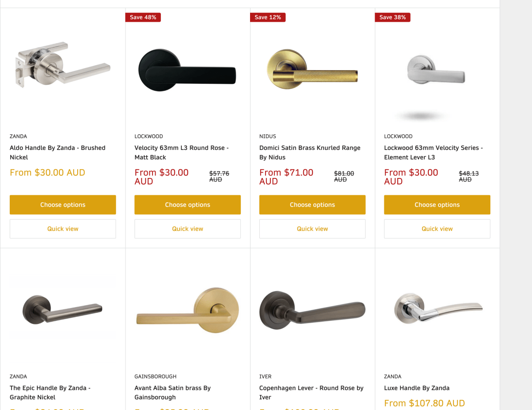Click Choose options for Aldo Handle Brushed Nickel

(x=63, y=205)
